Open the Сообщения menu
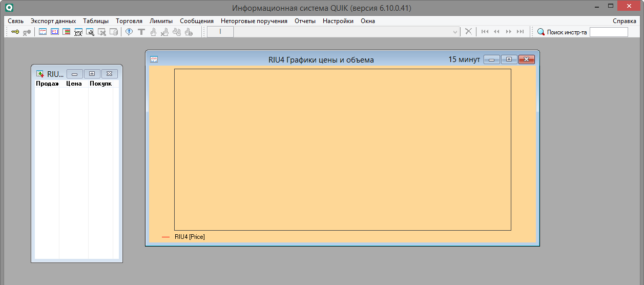Viewport: 644px width, 285px height. pos(197,21)
